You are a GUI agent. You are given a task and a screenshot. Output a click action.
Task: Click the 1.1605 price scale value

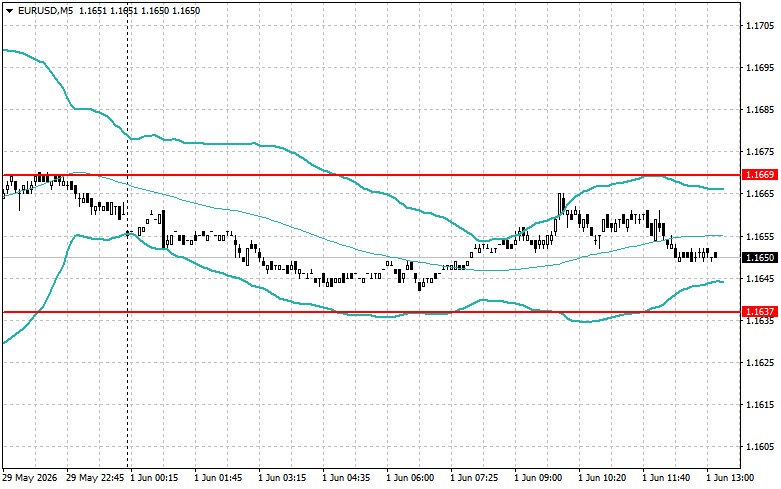(x=760, y=447)
